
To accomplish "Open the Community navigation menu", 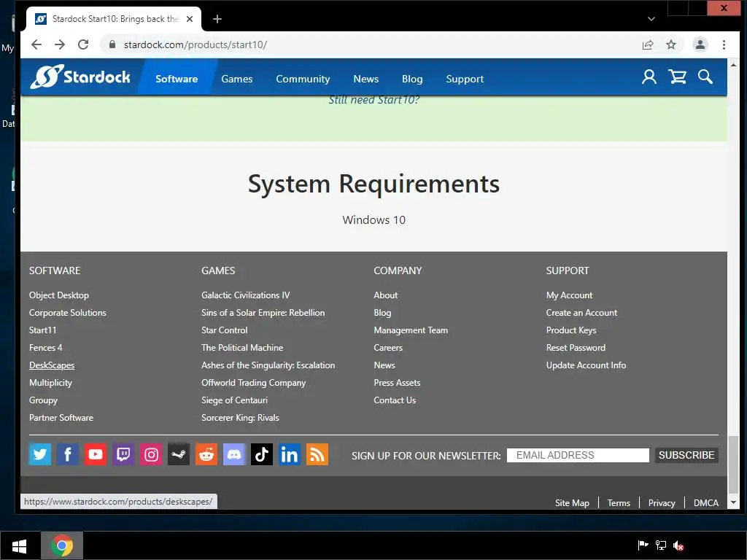I will [x=303, y=79].
